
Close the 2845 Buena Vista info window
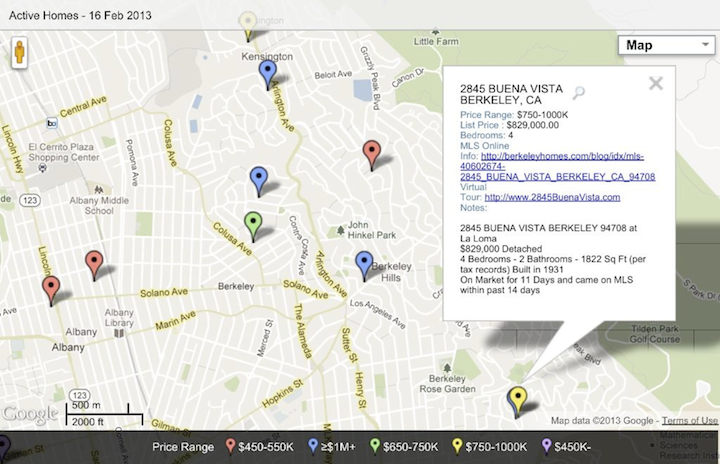tap(656, 84)
